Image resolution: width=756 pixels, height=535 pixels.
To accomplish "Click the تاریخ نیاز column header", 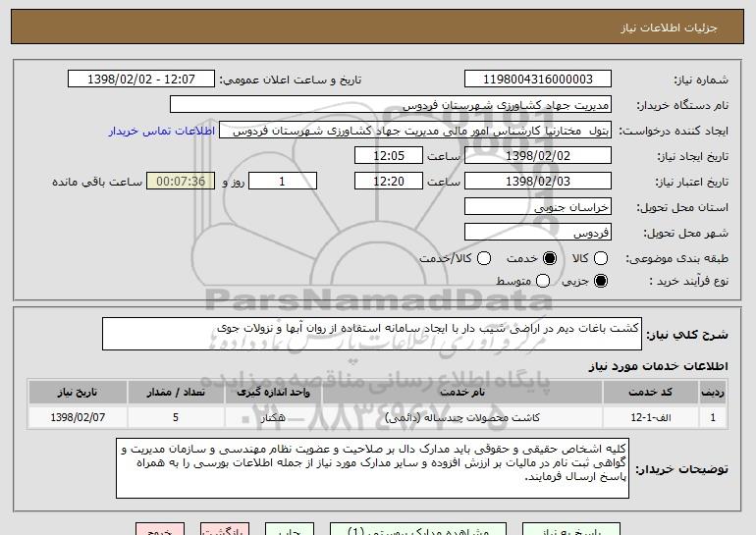I will 78,392.
